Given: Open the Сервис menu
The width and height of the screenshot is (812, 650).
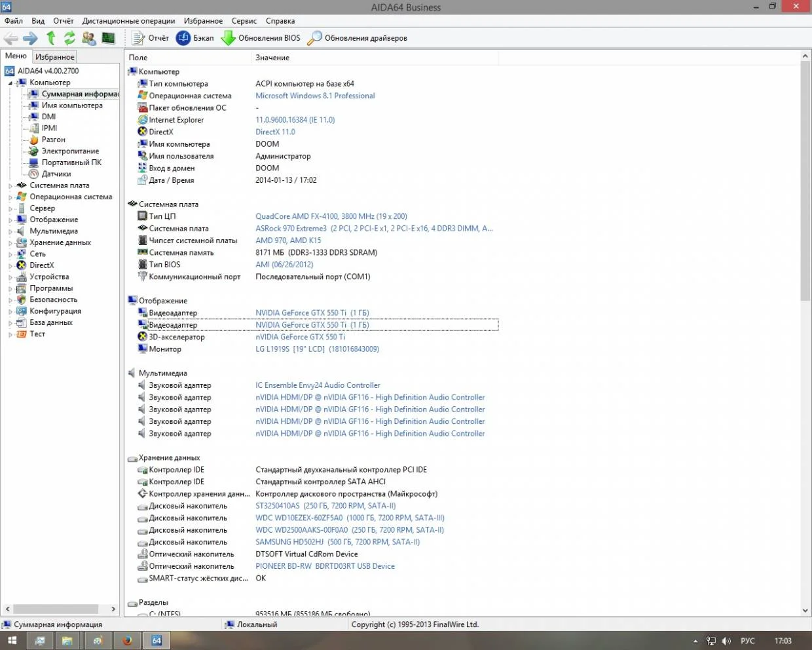Looking at the screenshot, I should [244, 21].
